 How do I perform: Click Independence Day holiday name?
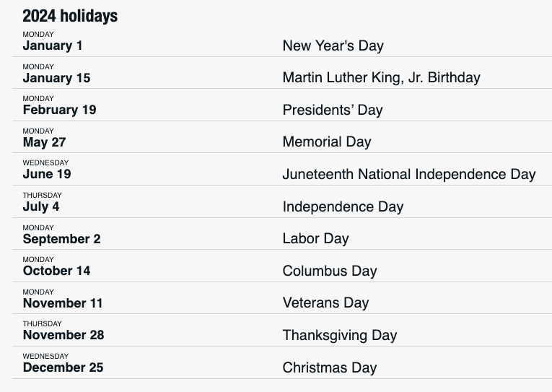(343, 206)
